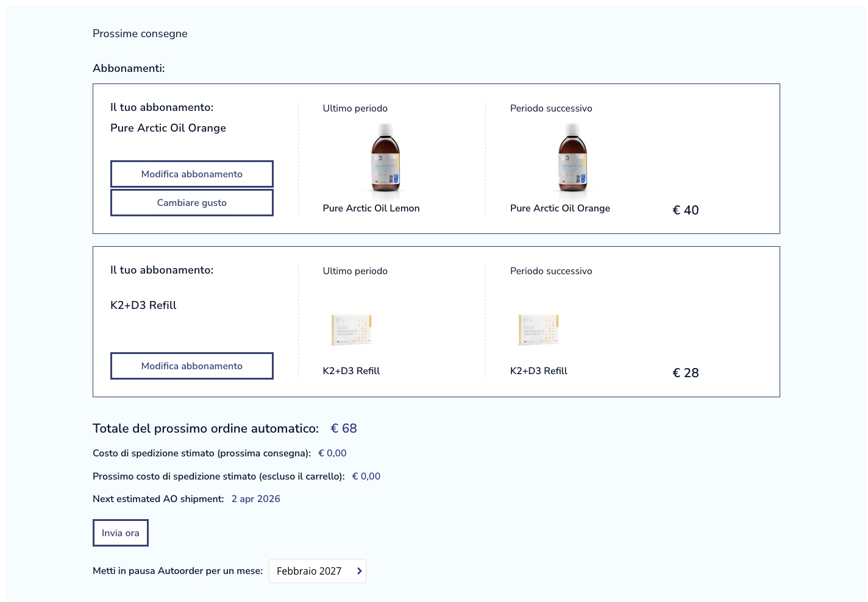Screen dimensions: 868x602
Task: Click 'K2+D3 Refill' text under Ultimo periodo
Action: pyautogui.click(x=351, y=371)
